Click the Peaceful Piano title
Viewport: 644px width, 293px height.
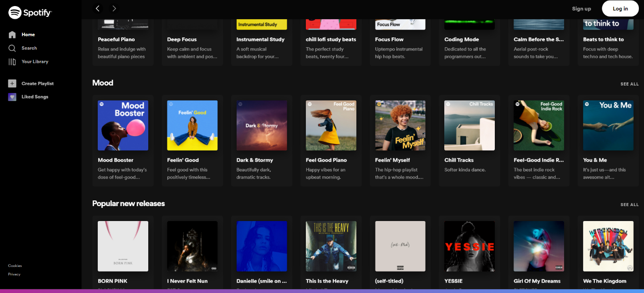[116, 39]
